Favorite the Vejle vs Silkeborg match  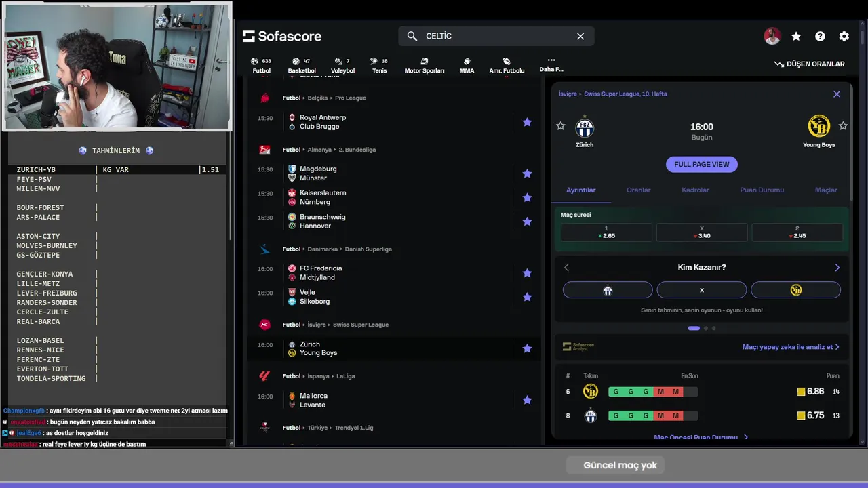(x=527, y=296)
